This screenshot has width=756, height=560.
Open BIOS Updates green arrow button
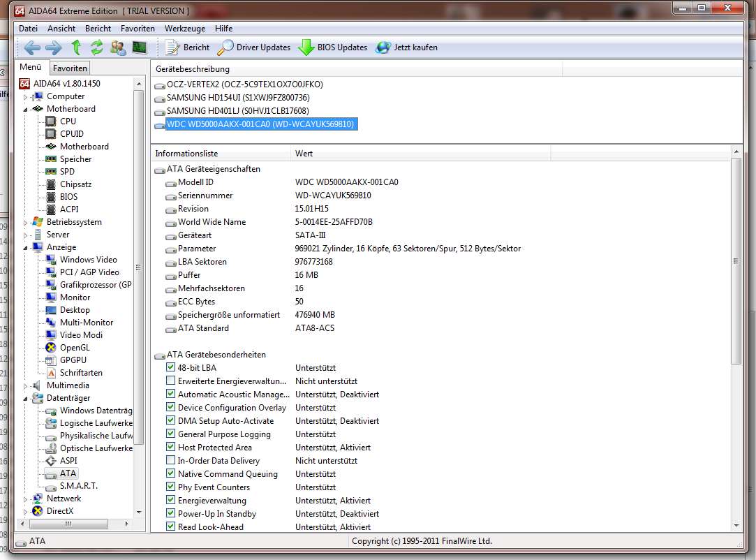click(332, 47)
